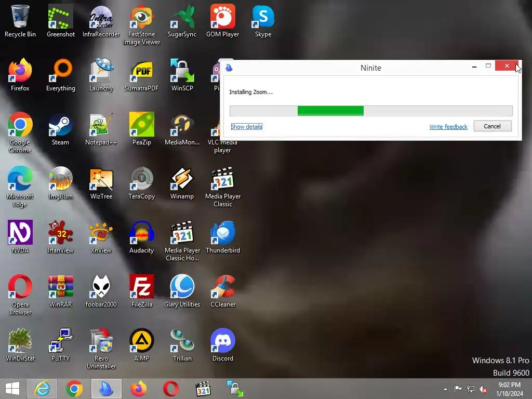Click the CCleaner desktop icon
This screenshot has width=532, height=399.
pos(222,291)
